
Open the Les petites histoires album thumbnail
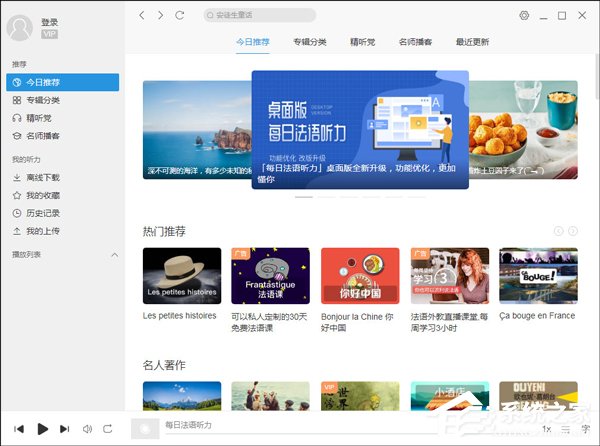pyautogui.click(x=182, y=276)
